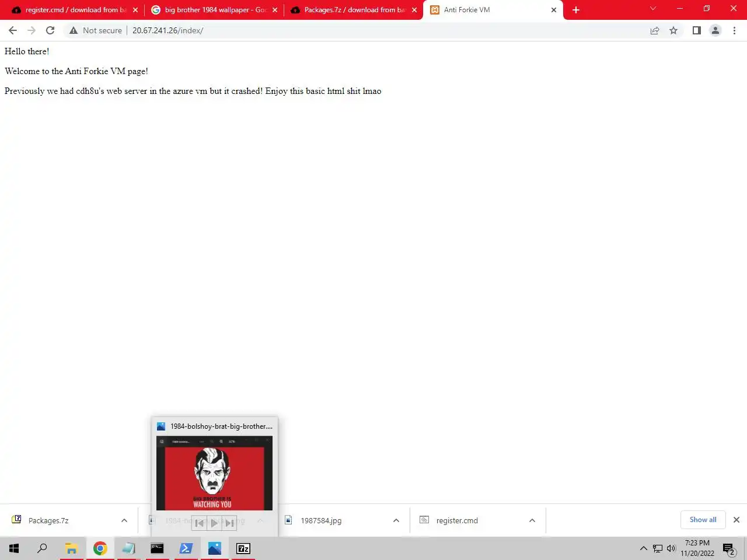Play slideshow in Photos preview

[x=214, y=523]
